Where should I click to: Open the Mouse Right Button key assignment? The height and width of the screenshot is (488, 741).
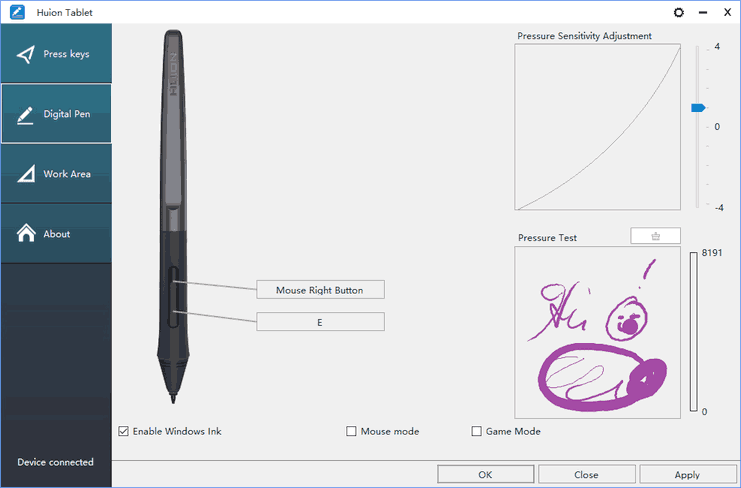[x=320, y=290]
